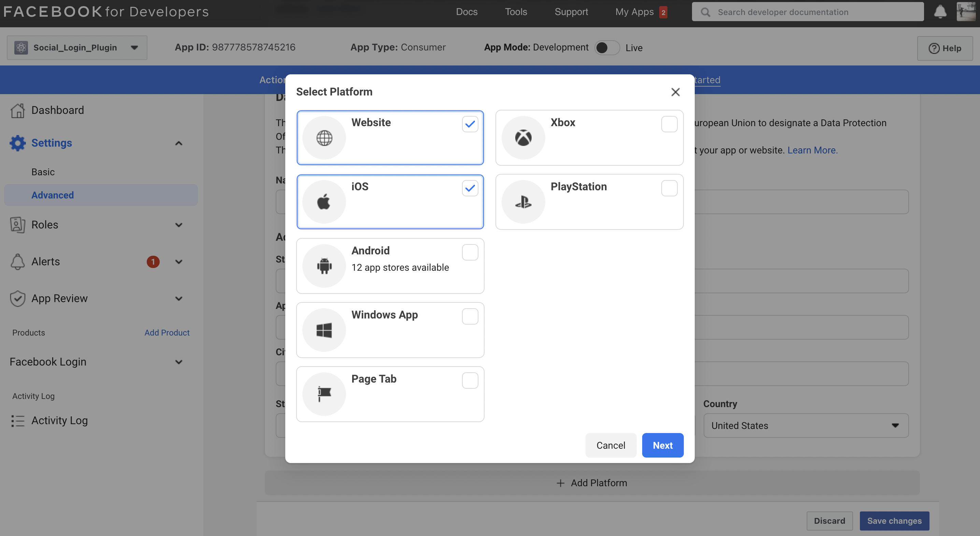The image size is (980, 536).
Task: Click the Dashboard sidebar item
Action: tap(57, 110)
